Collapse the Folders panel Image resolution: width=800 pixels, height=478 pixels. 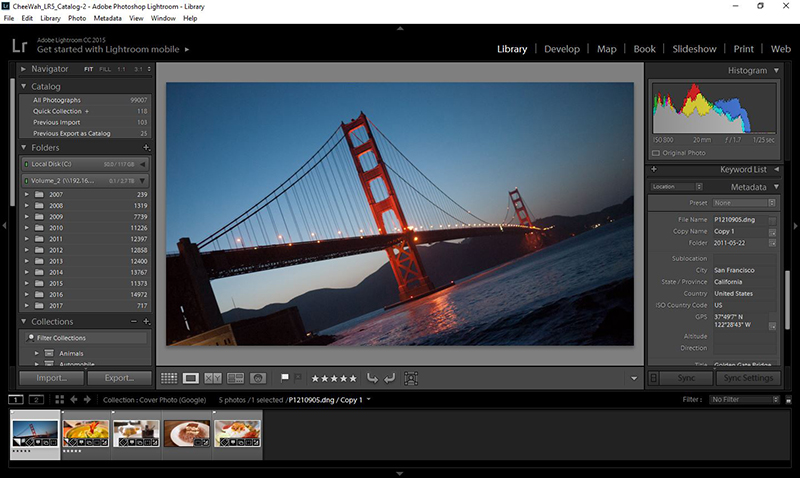[23, 147]
